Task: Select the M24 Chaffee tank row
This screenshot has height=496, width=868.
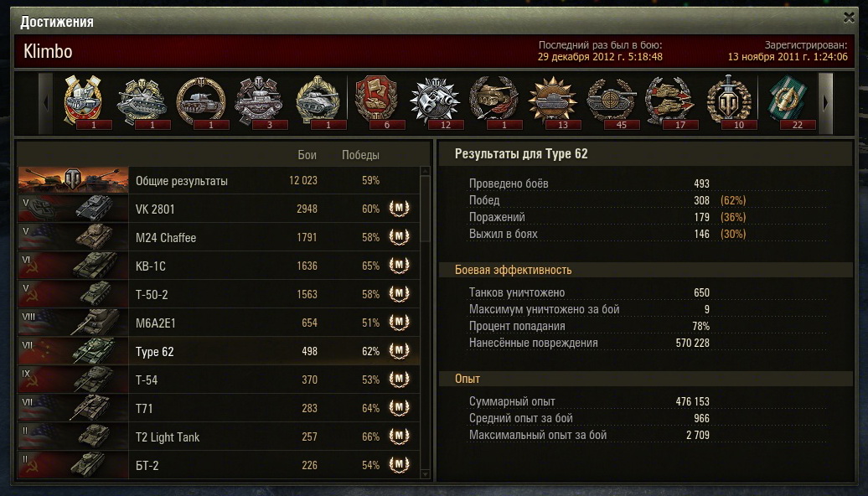Action: (x=219, y=237)
